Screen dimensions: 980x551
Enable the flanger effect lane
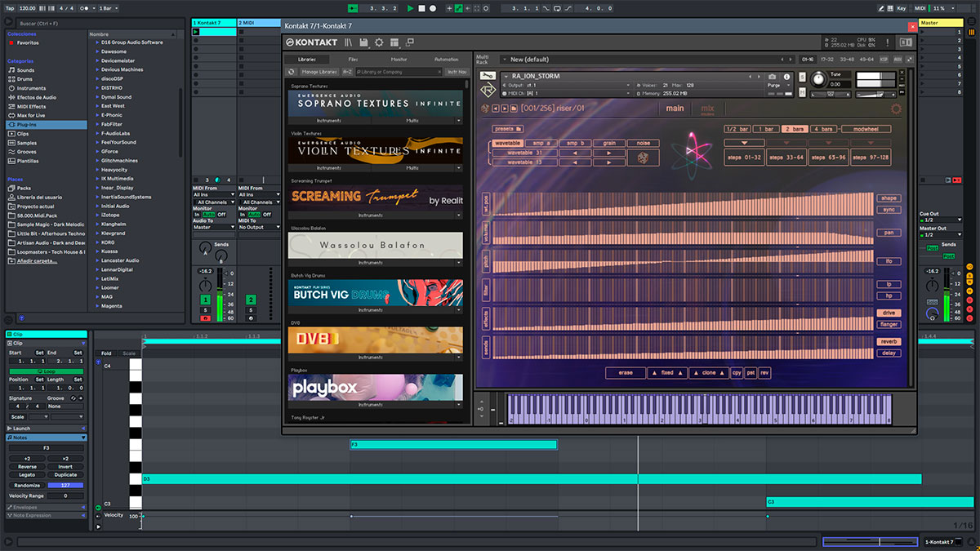(x=889, y=324)
